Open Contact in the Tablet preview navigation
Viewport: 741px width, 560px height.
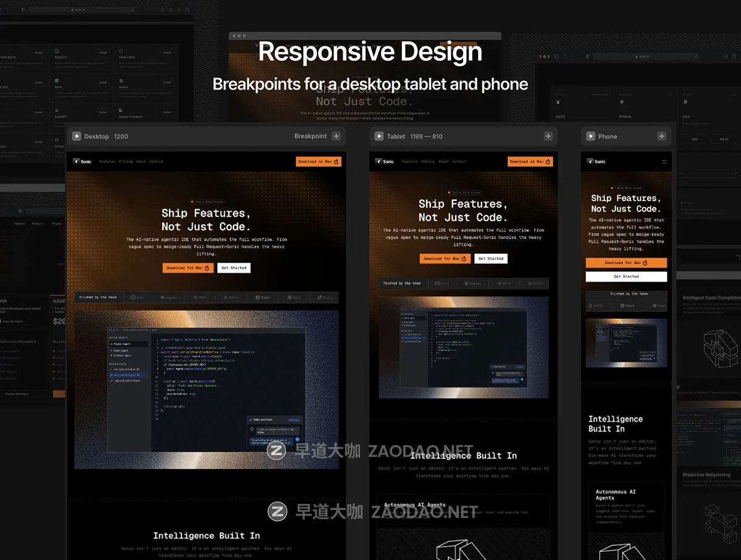(x=459, y=162)
